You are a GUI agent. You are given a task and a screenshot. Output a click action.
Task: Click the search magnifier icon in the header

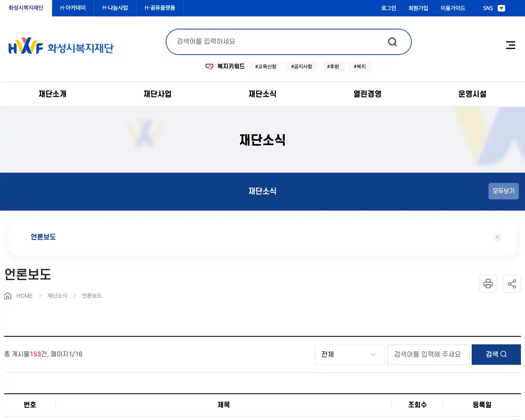(x=392, y=41)
